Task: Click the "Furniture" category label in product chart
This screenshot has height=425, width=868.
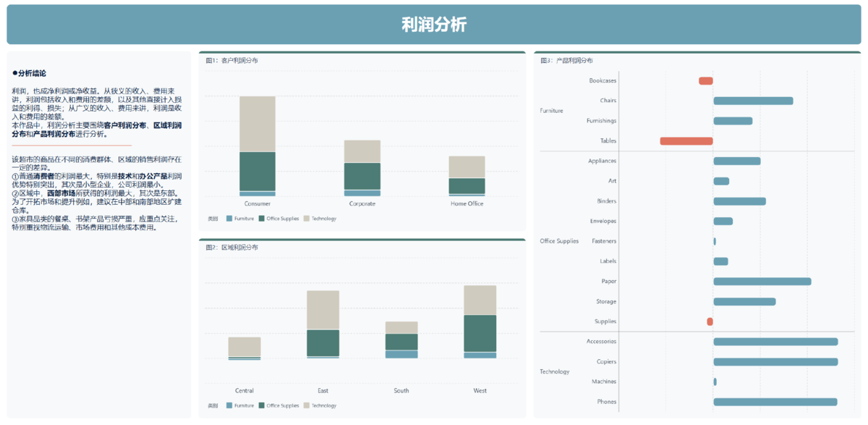Action: 551,111
